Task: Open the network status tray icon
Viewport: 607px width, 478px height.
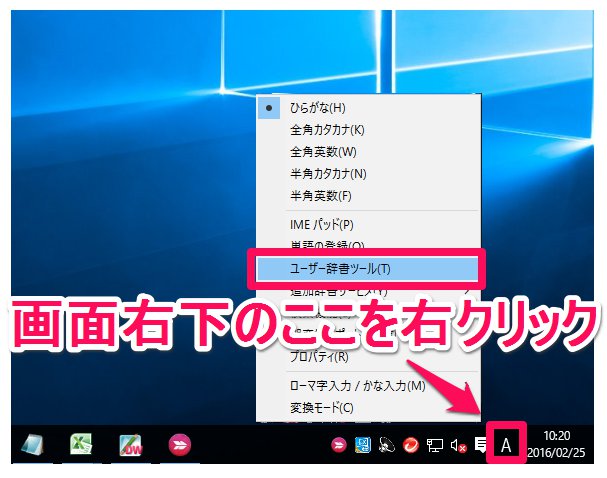Action: click(x=434, y=445)
